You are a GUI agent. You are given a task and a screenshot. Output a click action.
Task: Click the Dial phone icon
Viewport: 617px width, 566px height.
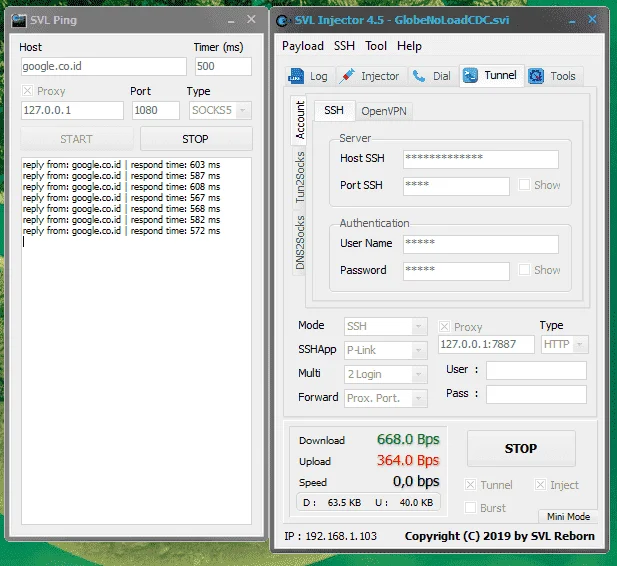(x=419, y=76)
